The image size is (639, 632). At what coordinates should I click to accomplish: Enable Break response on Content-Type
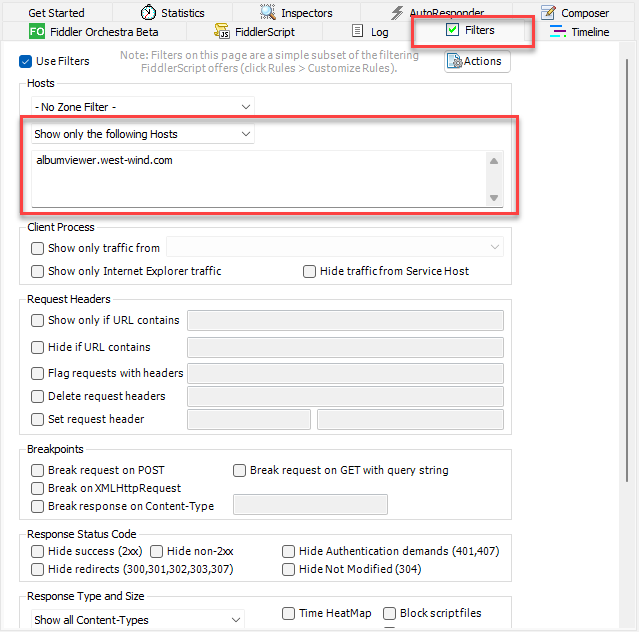[x=37, y=506]
